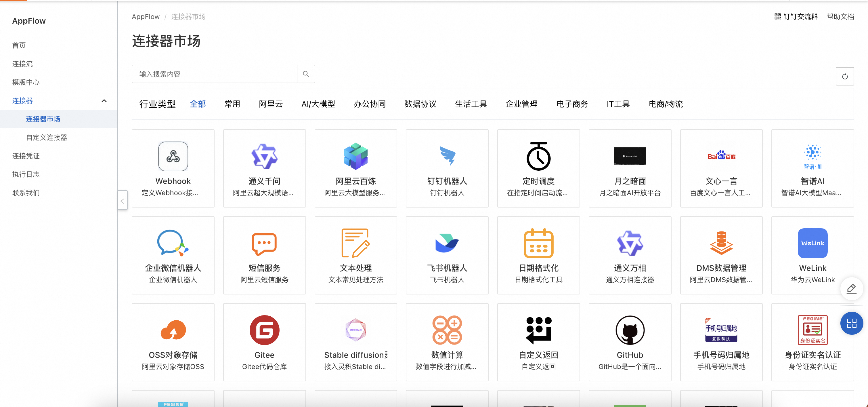The height and width of the screenshot is (407, 868).
Task: Click the 钉钉交流群 QR code icon
Action: pos(777,16)
